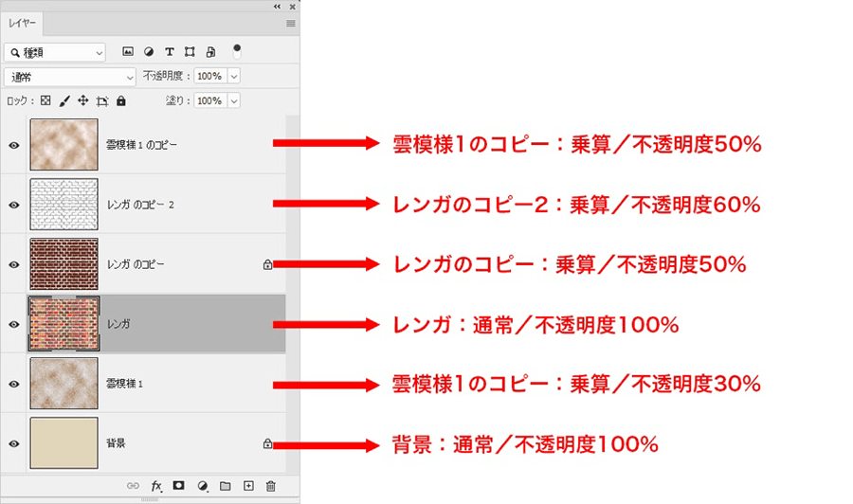Select レンガ のコピー 2 layer thumbnail
Screen dimensions: 853x504
[x=64, y=205]
